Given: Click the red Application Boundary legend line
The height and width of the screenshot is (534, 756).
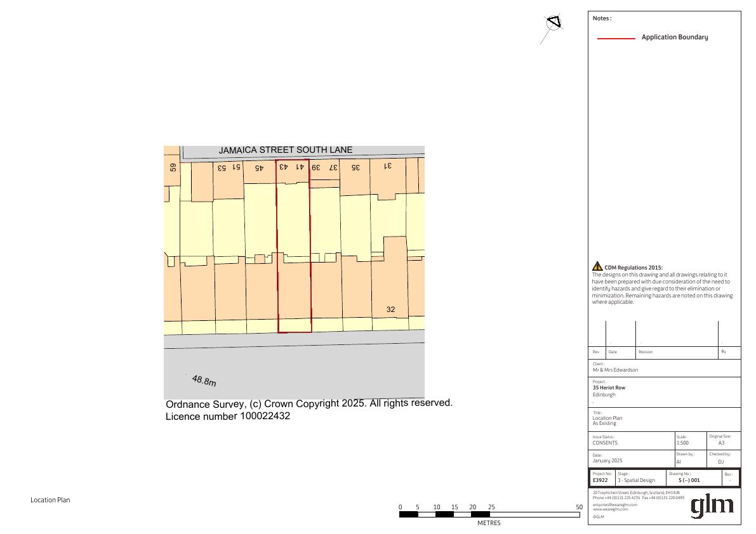Looking at the screenshot, I should click(616, 38).
